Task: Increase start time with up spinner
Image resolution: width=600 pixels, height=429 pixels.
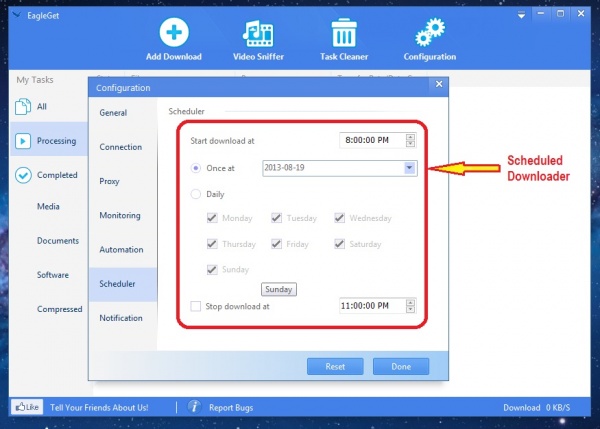Action: pos(410,137)
